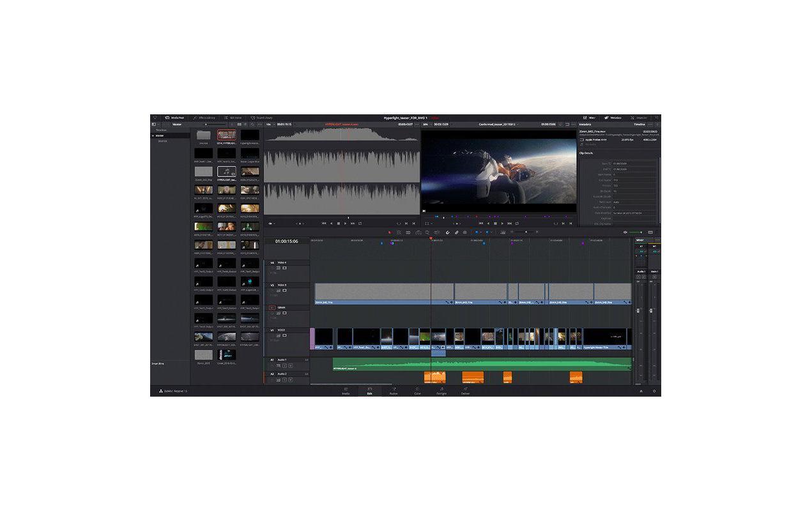Switch to the Fairlight page tab

pyautogui.click(x=441, y=391)
